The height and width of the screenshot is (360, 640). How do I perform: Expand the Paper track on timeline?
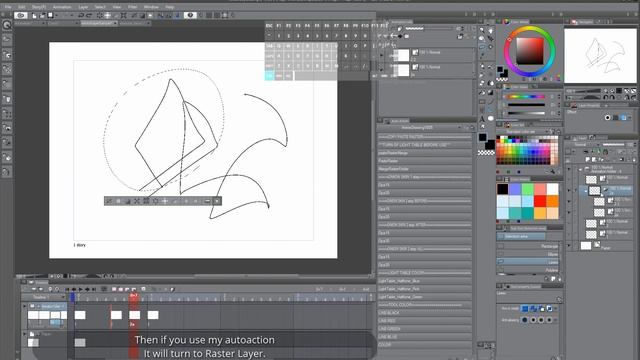24,334
